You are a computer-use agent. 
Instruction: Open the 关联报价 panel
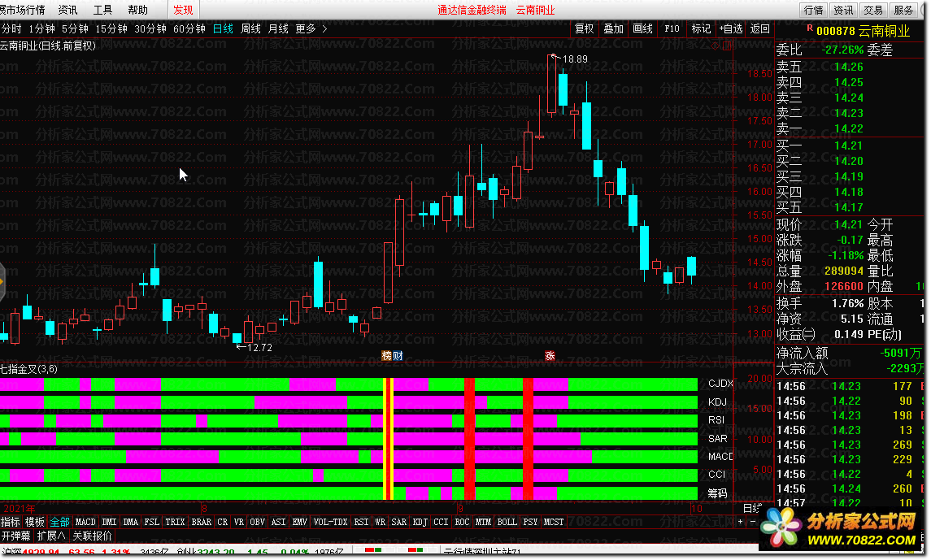(x=92, y=536)
